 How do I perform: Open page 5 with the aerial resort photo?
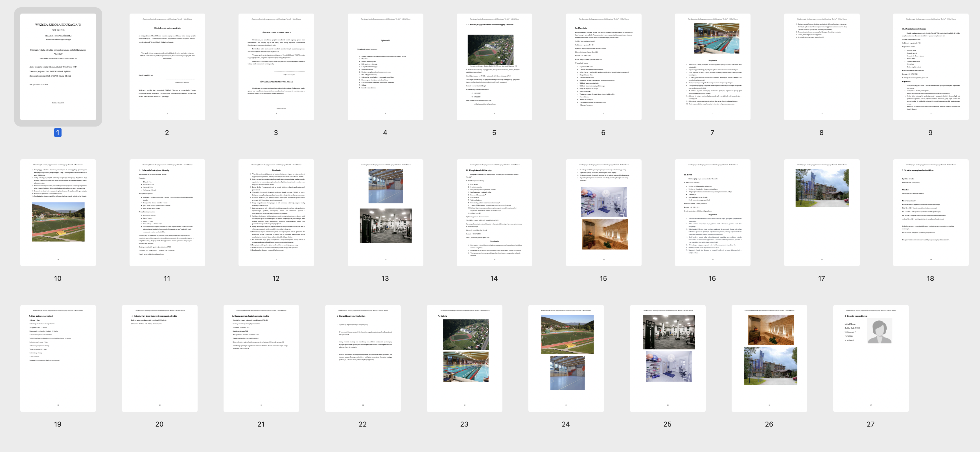pos(494,67)
